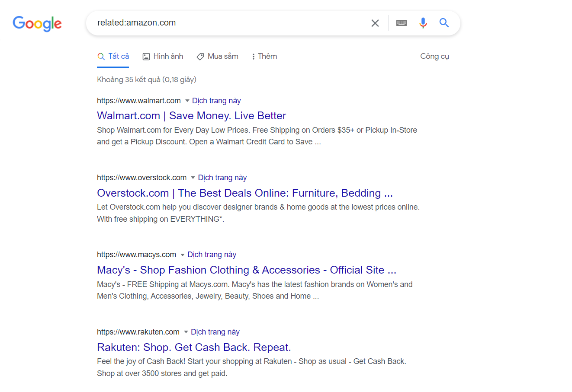The image size is (572, 392).
Task: Select the Tất cả tab
Action: pos(113,56)
